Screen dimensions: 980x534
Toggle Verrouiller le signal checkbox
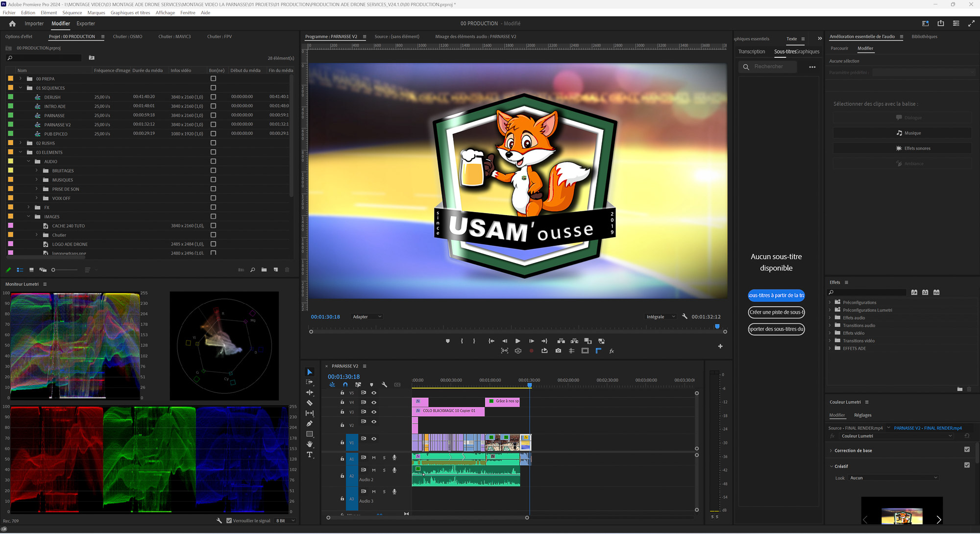coord(229,521)
